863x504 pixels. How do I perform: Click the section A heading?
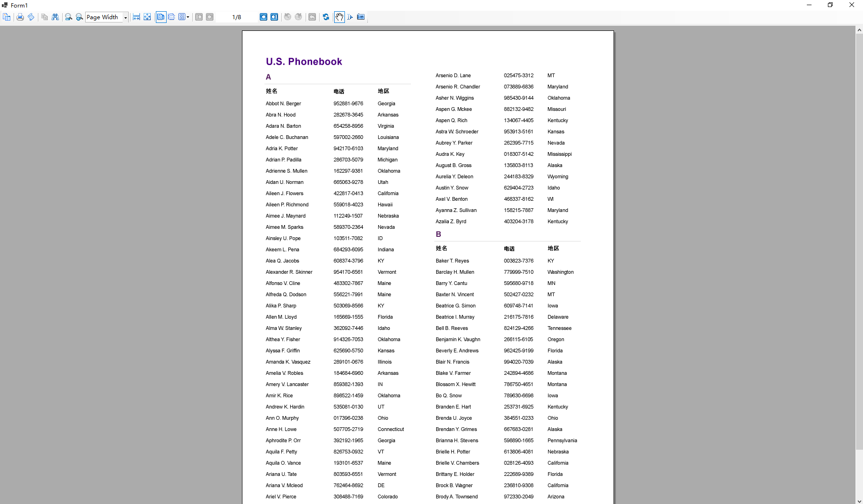[268, 77]
